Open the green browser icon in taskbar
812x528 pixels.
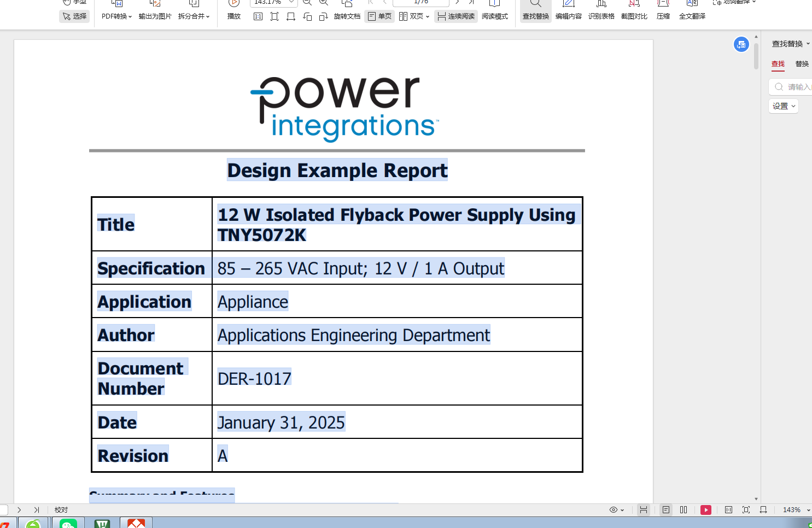[33, 524]
